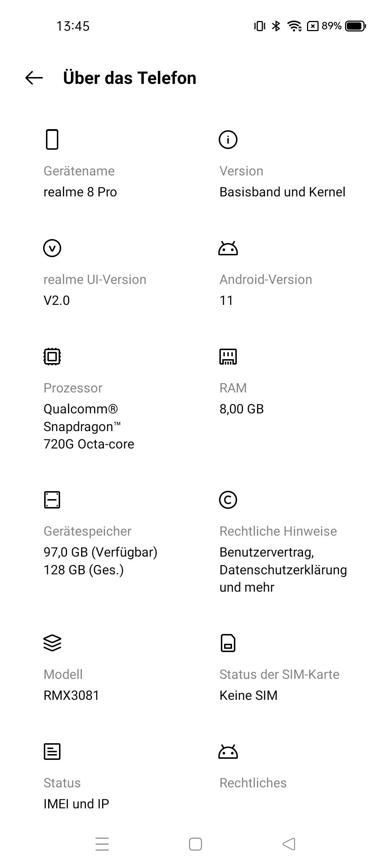Tap the Status document icon
Image resolution: width=391 pixels, height=868 pixels.
52,752
